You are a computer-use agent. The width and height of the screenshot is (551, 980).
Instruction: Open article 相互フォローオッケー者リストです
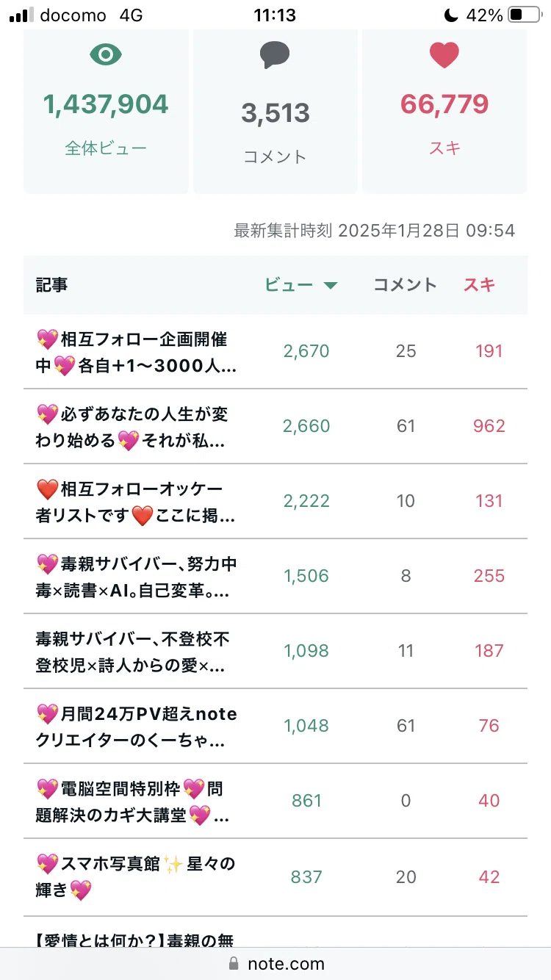[x=275, y=502]
